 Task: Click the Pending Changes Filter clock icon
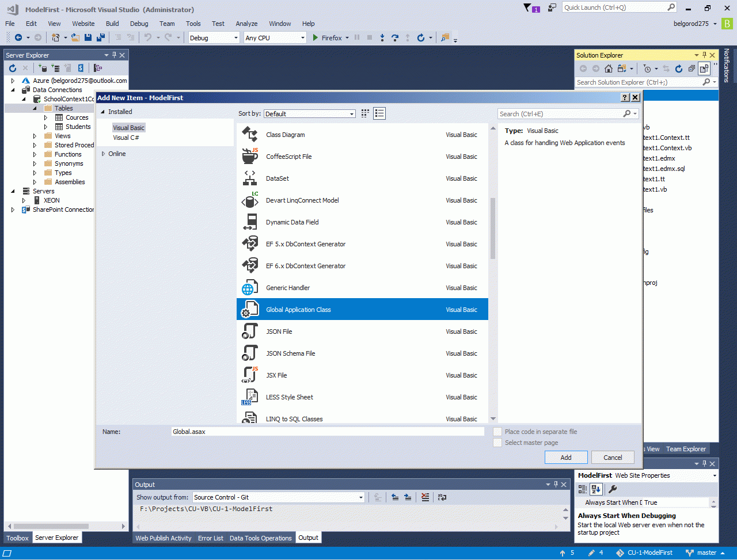(x=648, y=68)
